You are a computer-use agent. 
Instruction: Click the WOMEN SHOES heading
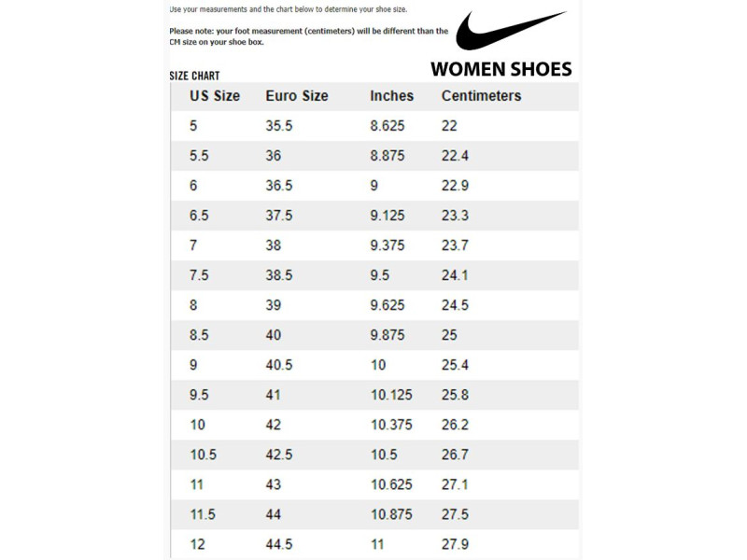point(500,69)
